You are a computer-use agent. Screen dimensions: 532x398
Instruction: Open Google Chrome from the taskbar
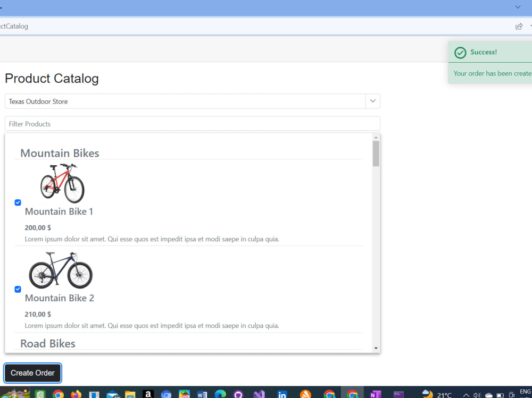click(x=58, y=394)
